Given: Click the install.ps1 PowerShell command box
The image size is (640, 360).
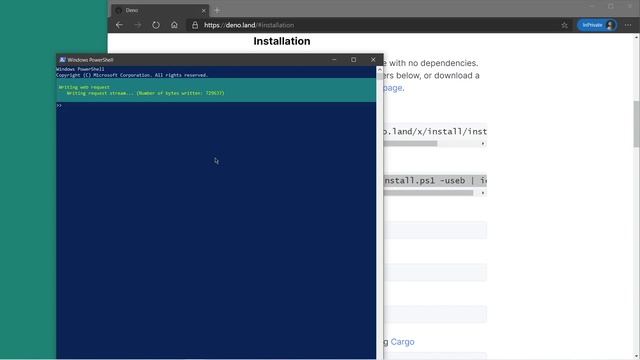Looking at the screenshot, I should [435, 180].
